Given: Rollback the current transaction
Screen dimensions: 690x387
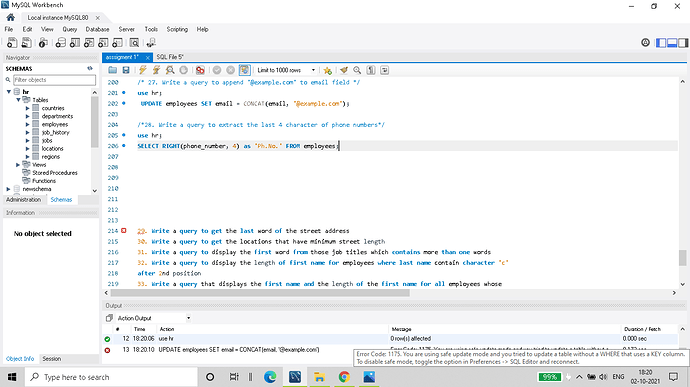Looking at the screenshot, I should 230,70.
